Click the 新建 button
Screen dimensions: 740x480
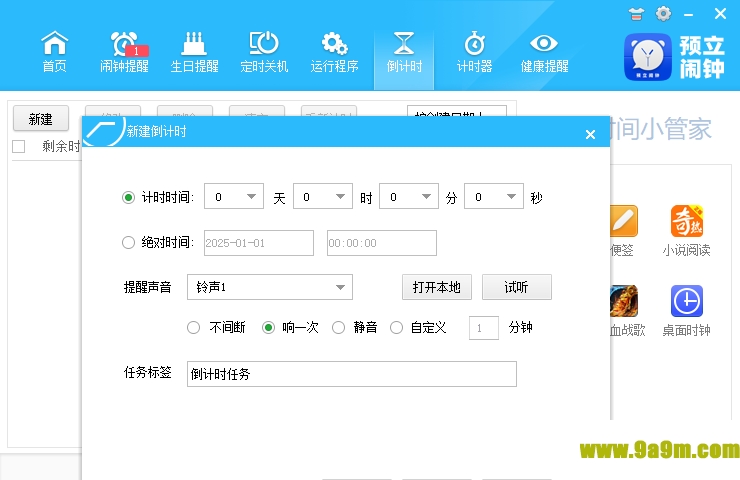[x=41, y=118]
